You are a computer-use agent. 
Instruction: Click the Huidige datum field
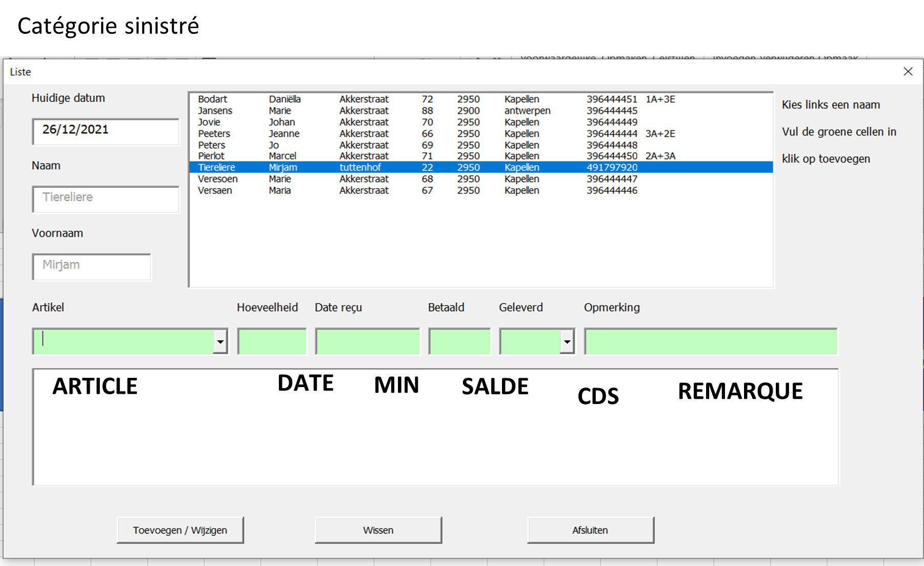106,131
